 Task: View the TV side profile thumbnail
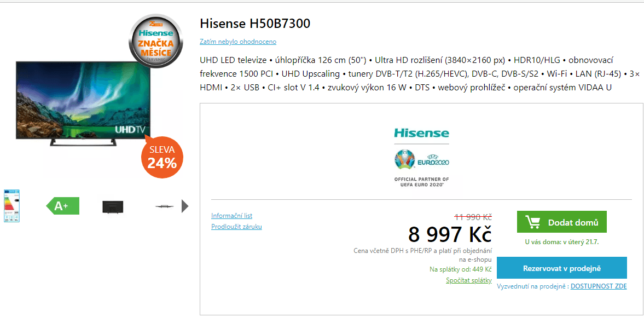[x=165, y=206]
